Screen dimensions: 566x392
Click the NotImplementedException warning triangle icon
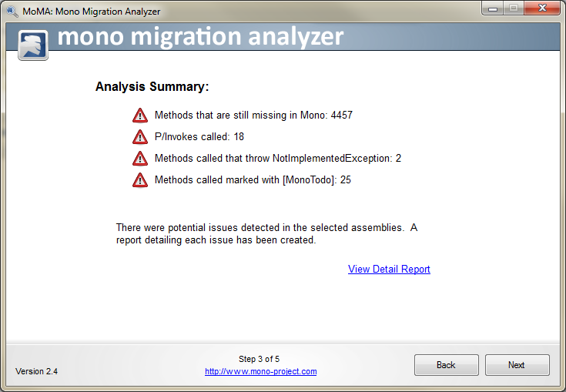[x=140, y=159]
